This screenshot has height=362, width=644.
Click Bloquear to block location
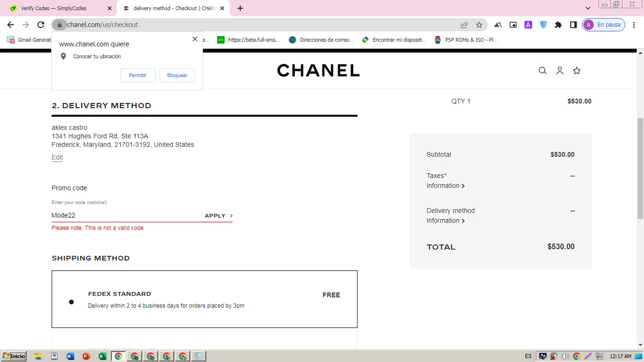177,75
